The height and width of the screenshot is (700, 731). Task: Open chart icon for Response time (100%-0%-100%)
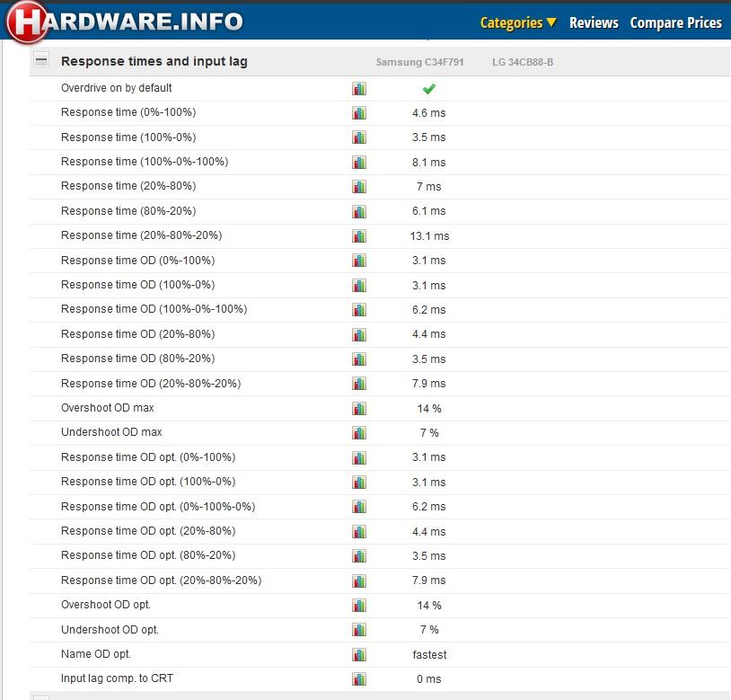pos(359,163)
